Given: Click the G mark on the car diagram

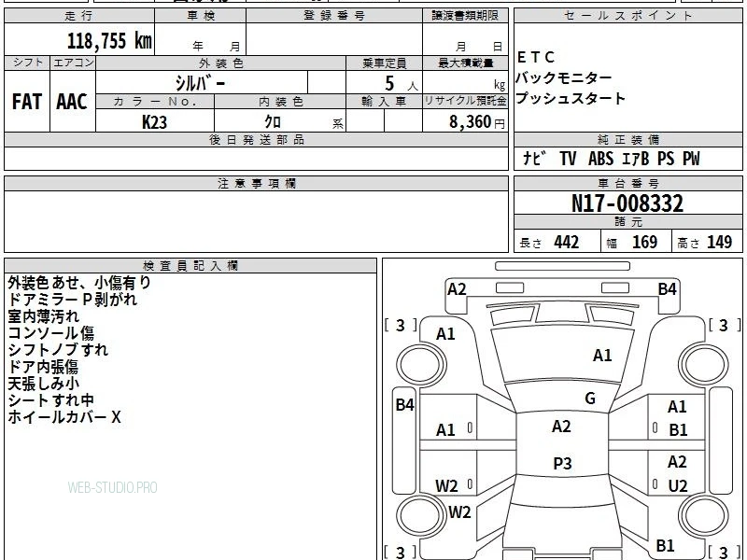Looking at the screenshot, I should 590,399.
